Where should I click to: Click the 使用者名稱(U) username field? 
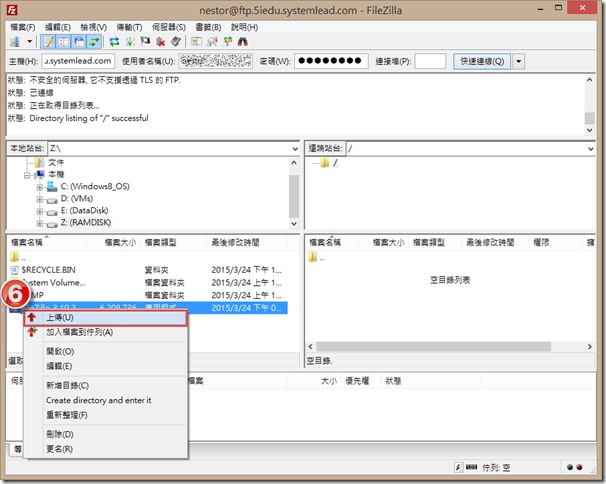coord(216,61)
